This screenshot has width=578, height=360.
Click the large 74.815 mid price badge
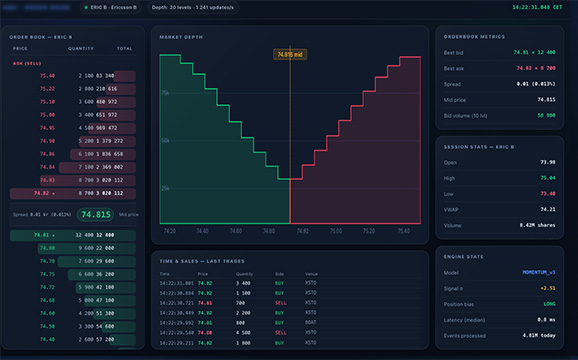tap(95, 214)
